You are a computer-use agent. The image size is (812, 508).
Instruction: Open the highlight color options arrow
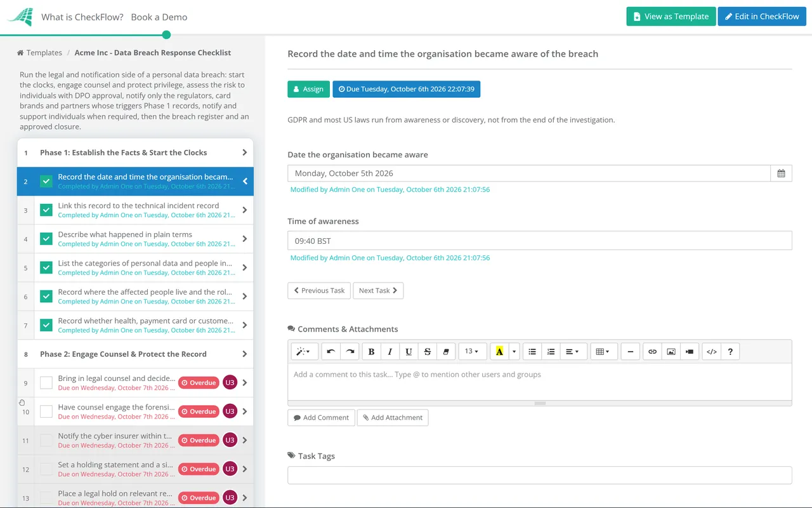click(514, 352)
